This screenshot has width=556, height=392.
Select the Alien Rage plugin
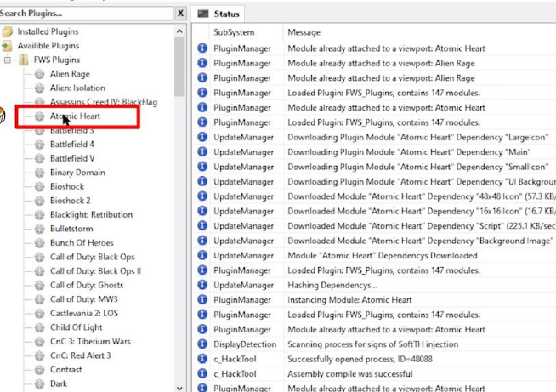tap(70, 74)
